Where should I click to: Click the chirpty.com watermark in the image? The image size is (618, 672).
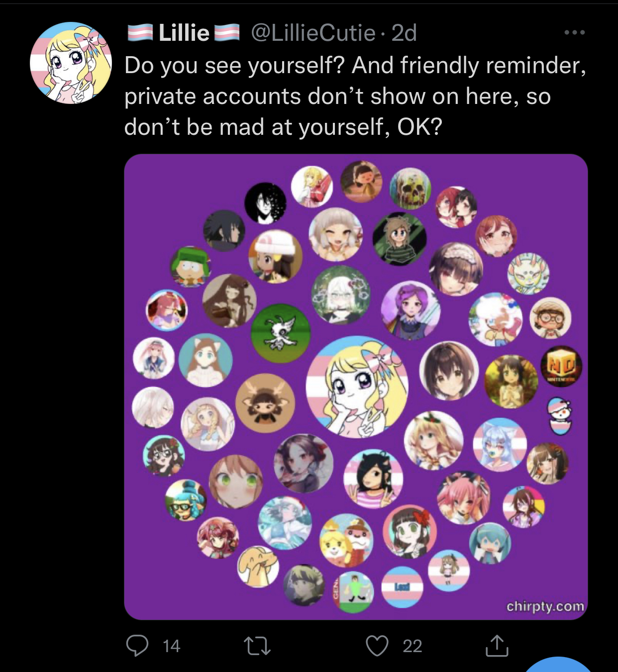tap(545, 606)
